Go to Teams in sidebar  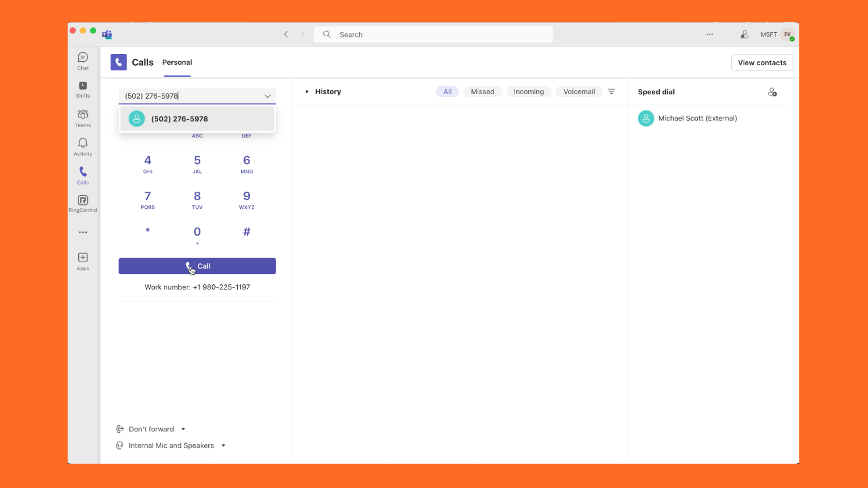pos(83,118)
